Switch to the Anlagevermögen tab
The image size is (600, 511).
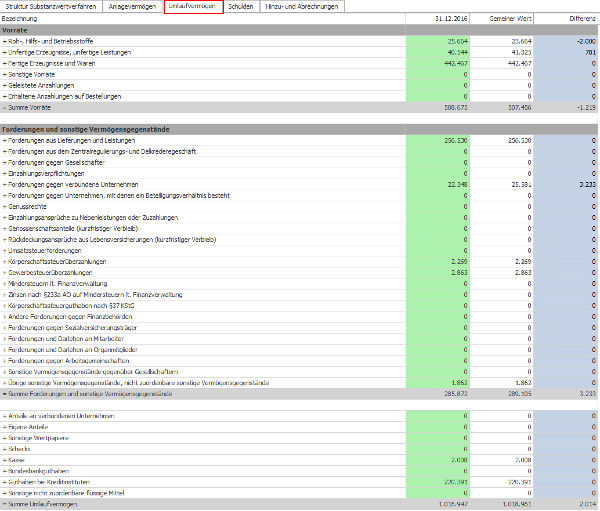132,7
